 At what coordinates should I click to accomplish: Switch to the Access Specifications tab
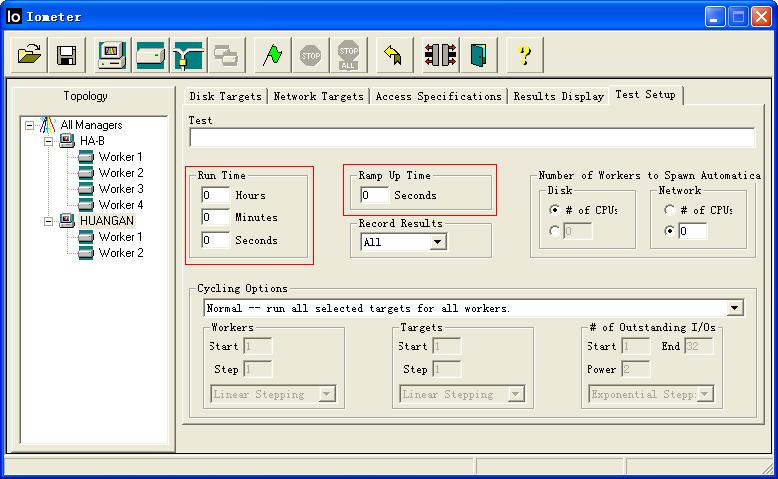pyautogui.click(x=438, y=96)
